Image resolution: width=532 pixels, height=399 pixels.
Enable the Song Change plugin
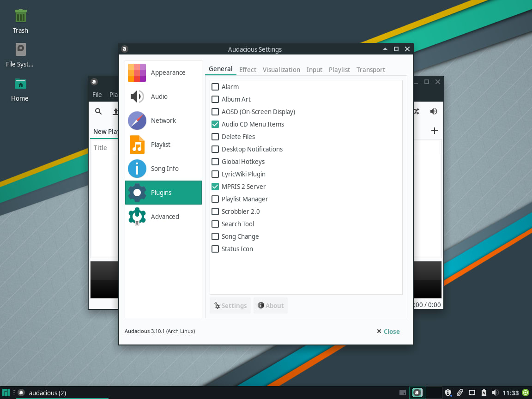(215, 236)
